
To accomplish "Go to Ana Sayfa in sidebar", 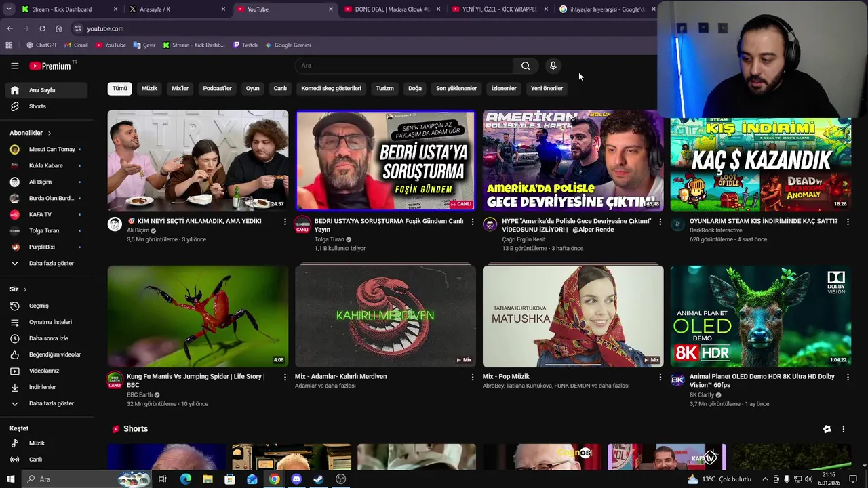I will [46, 90].
